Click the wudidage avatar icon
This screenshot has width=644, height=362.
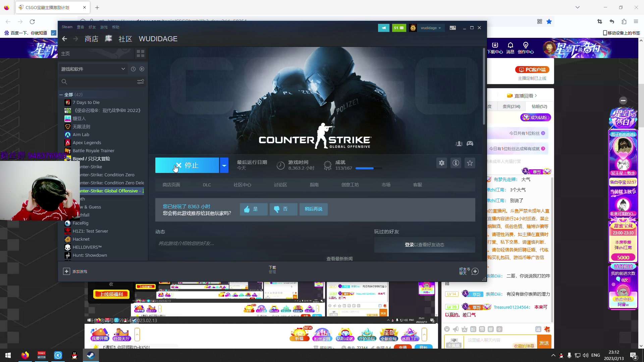coord(413,28)
